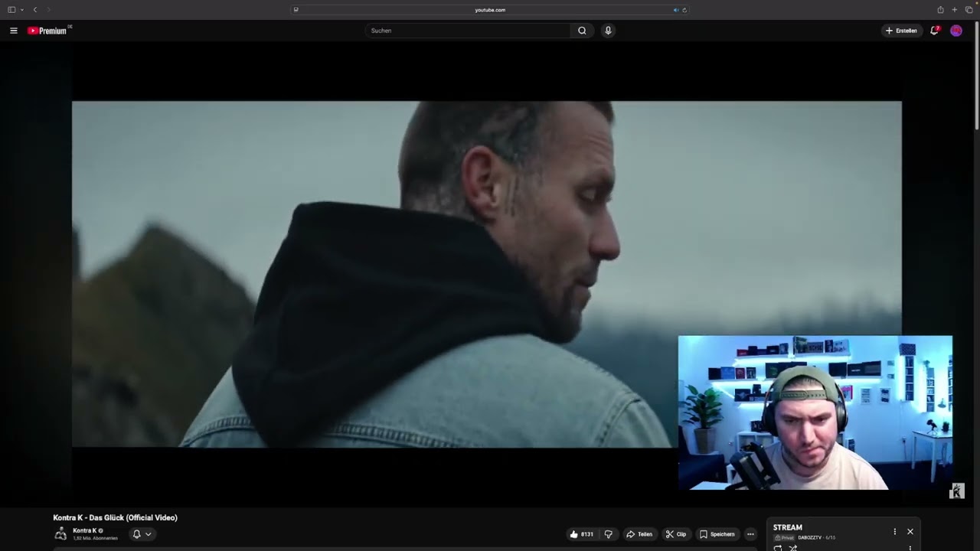This screenshot has width=980, height=551.
Task: Toggle playlist shuffle button
Action: [793, 548]
